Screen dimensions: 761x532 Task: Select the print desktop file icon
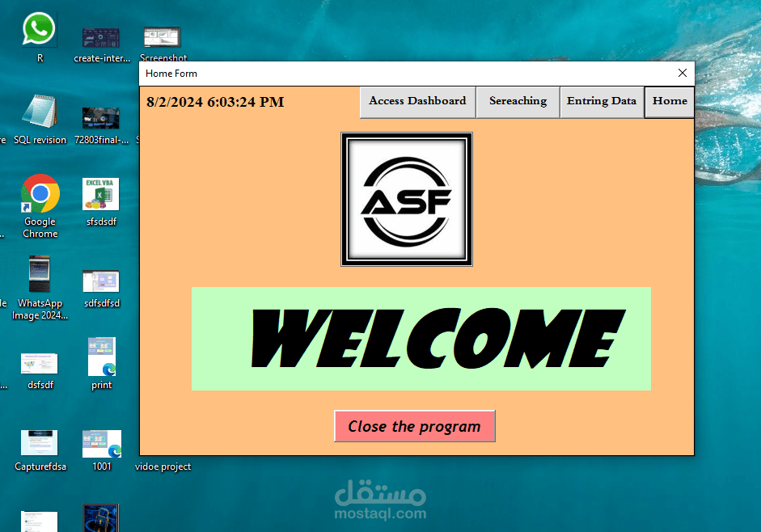coord(101,364)
